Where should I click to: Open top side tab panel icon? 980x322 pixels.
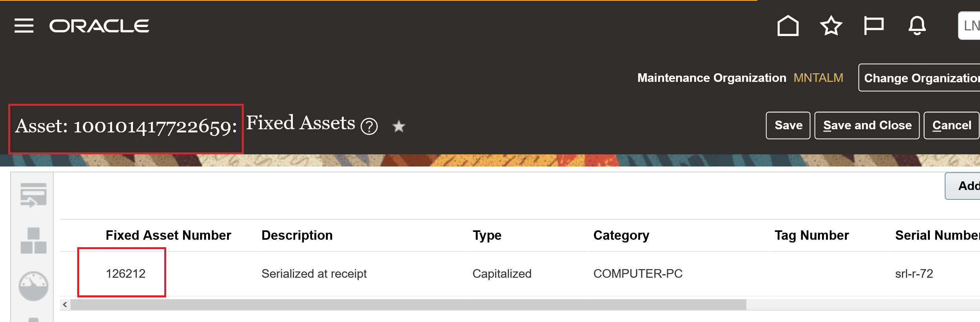click(x=33, y=195)
